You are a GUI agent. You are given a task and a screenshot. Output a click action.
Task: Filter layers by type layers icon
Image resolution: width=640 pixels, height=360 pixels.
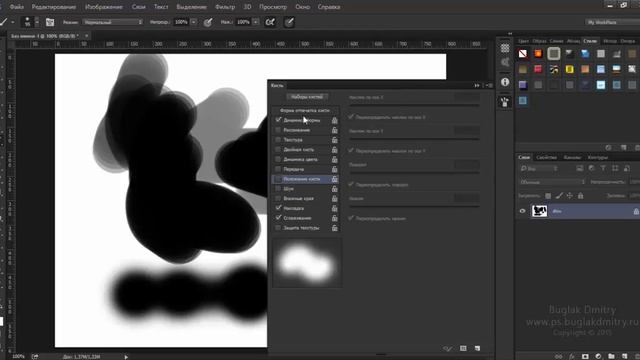click(x=603, y=168)
